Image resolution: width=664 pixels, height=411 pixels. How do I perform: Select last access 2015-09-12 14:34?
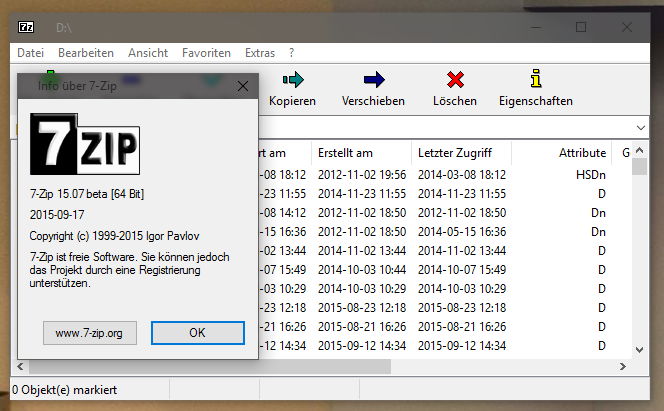[x=462, y=346]
